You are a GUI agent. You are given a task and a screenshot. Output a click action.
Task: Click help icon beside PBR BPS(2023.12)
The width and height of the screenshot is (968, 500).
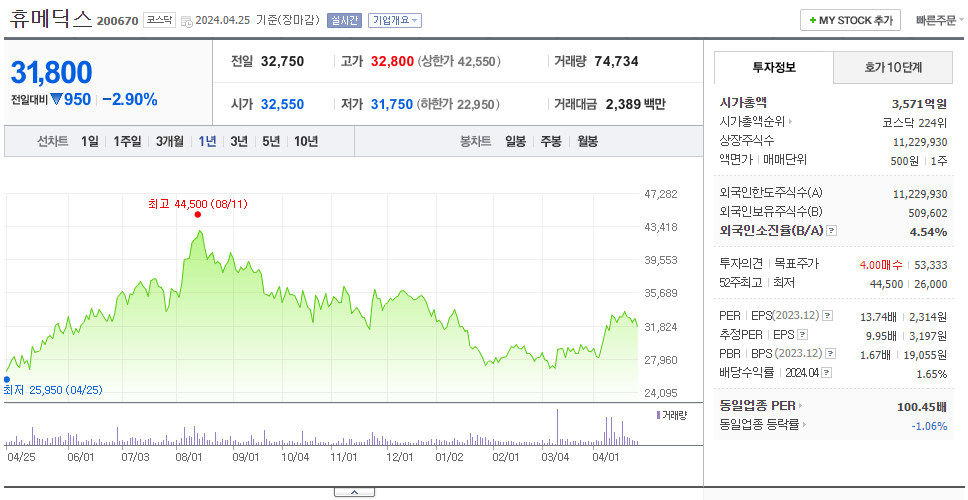(x=831, y=354)
